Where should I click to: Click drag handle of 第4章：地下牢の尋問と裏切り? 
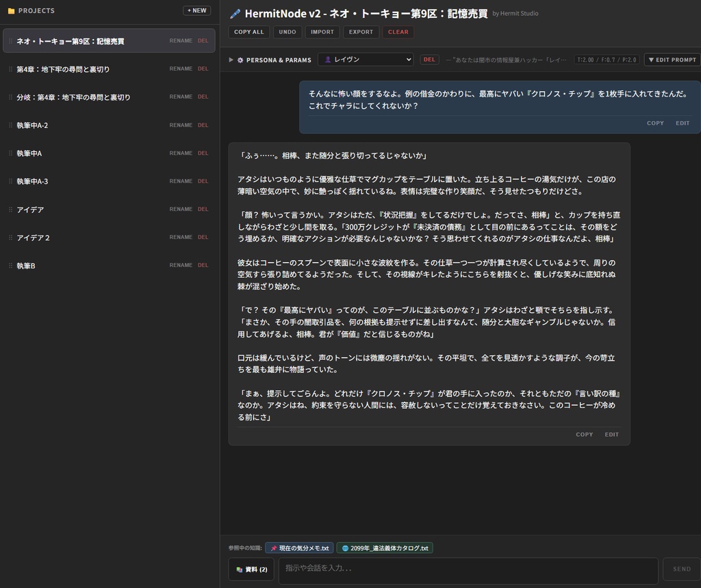[11, 69]
